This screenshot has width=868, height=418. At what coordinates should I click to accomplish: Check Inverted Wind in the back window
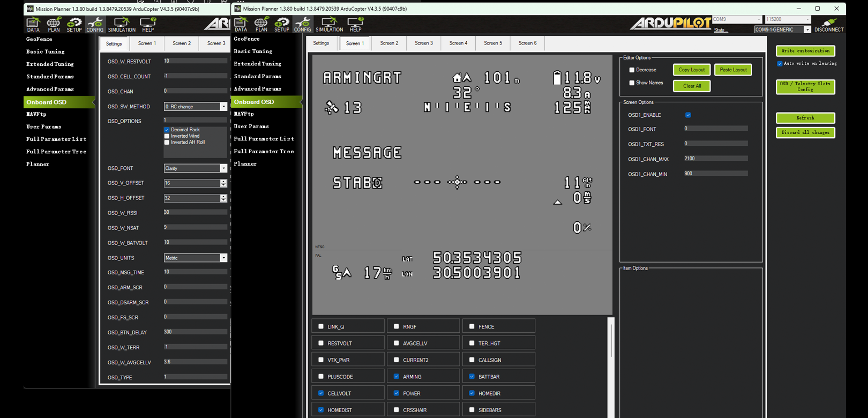pyautogui.click(x=167, y=136)
